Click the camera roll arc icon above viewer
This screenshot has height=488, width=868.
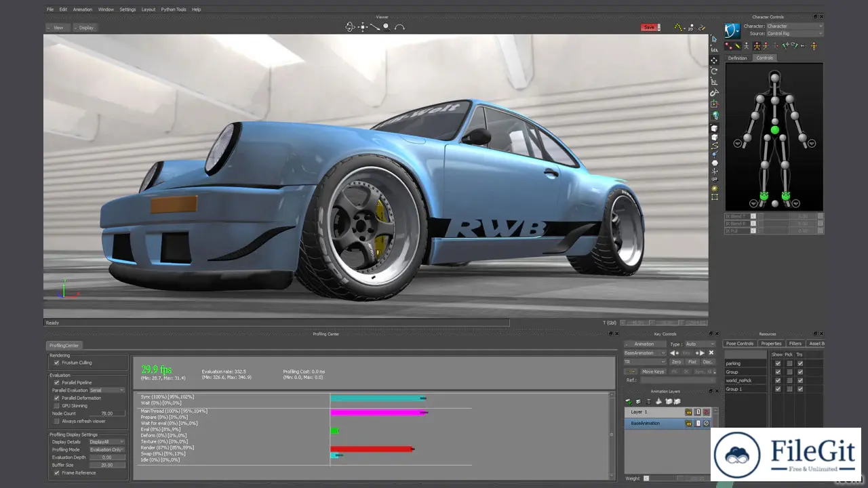(x=399, y=28)
